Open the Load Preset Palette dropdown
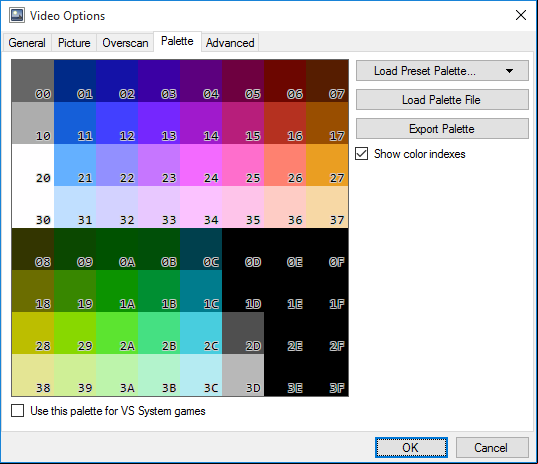538x464 pixels. click(x=442, y=71)
